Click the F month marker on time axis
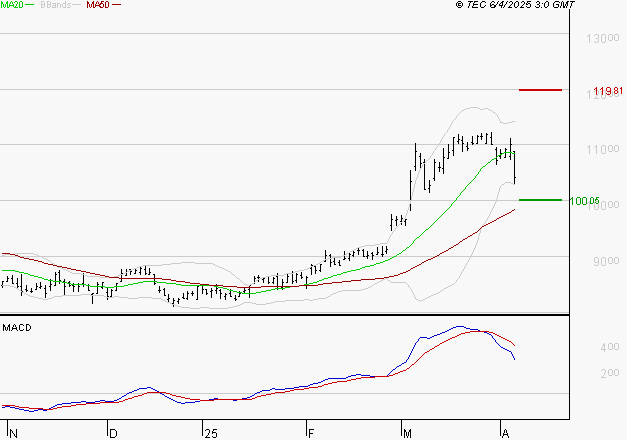Screen dimensions: 627x440 pyautogui.click(x=311, y=434)
